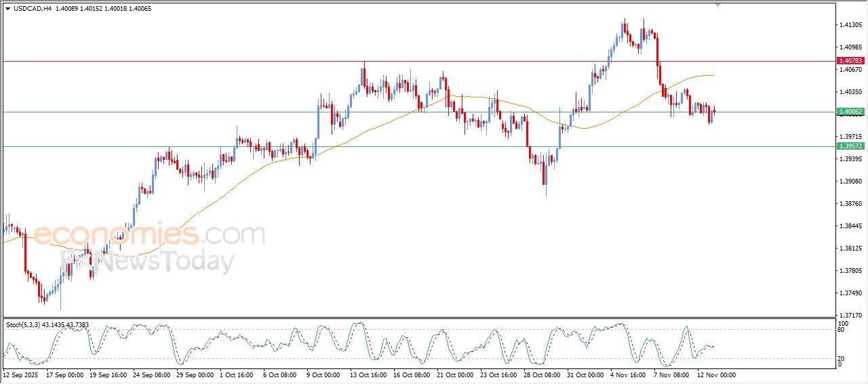This screenshot has height=384, width=868.
Task: Click the gray chart shift marker triangle
Action: pos(718,5)
